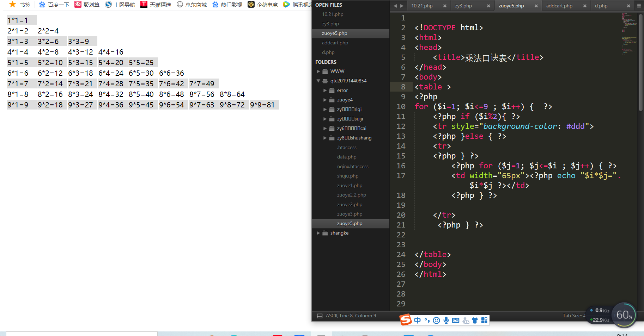The image size is (644, 336).
Task: Open the Sogou emoji picker icon
Action: 436,320
